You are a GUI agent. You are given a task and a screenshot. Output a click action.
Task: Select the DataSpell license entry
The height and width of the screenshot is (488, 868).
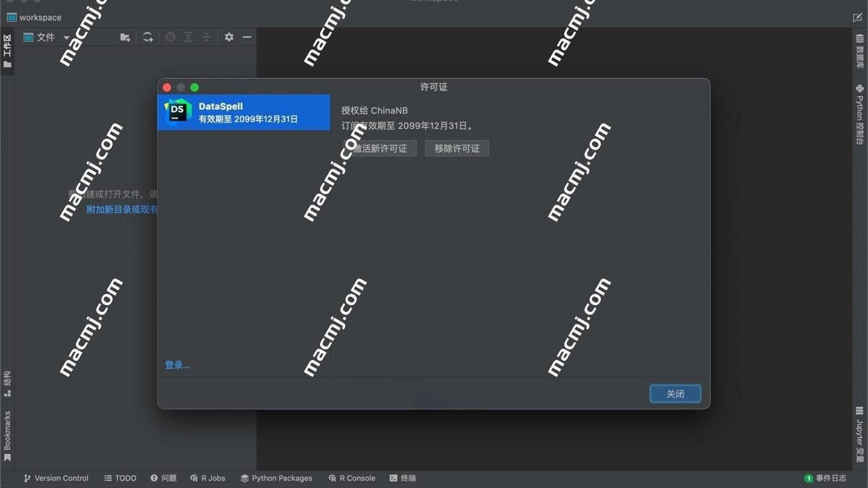pyautogui.click(x=244, y=113)
